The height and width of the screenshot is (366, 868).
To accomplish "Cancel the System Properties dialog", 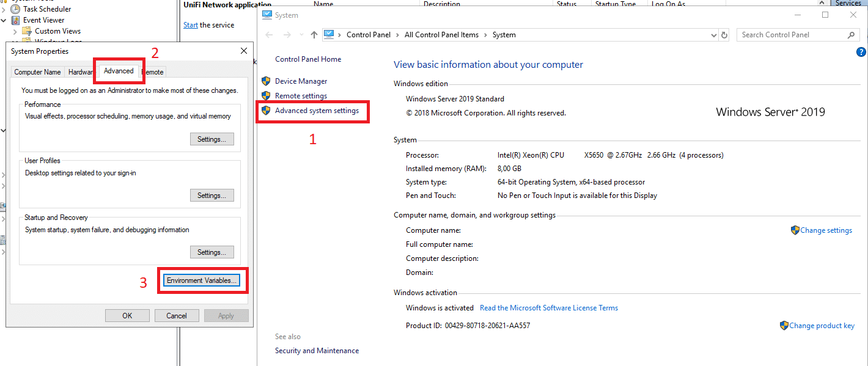I will coord(177,315).
